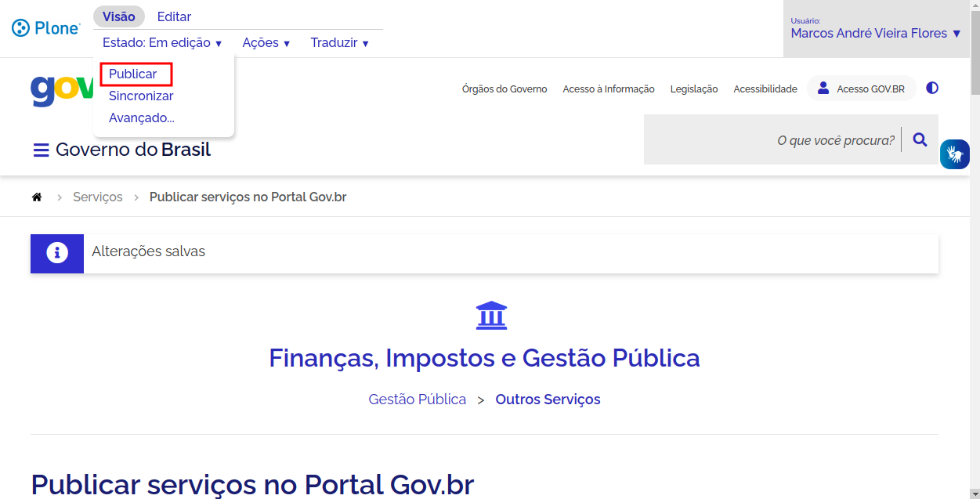
Task: Expand the Estado: Em edição dropdown
Action: click(x=162, y=43)
